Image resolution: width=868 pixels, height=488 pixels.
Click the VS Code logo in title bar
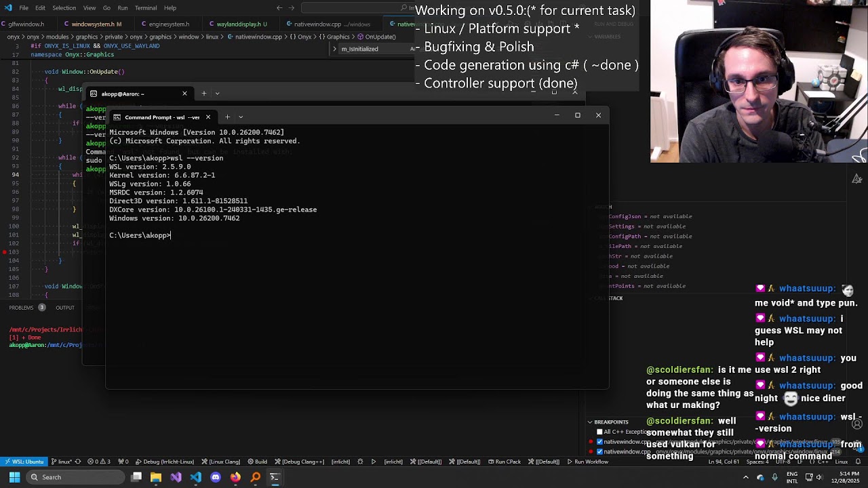(7, 8)
